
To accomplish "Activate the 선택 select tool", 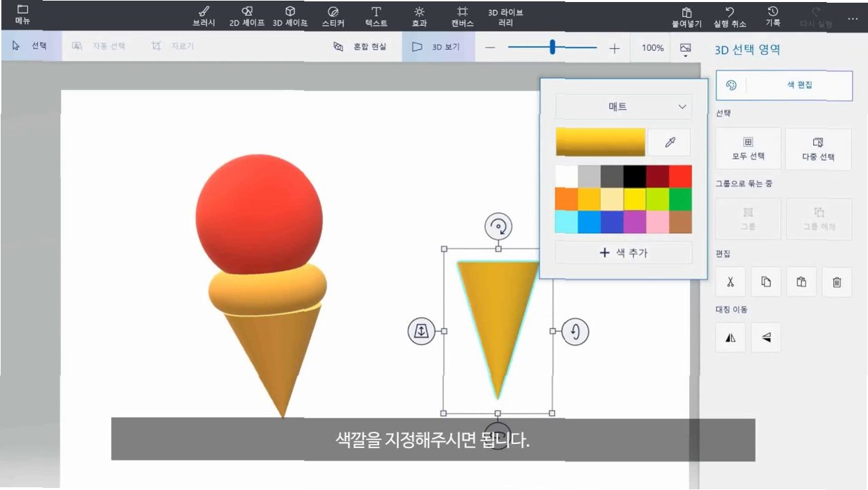I will [30, 46].
